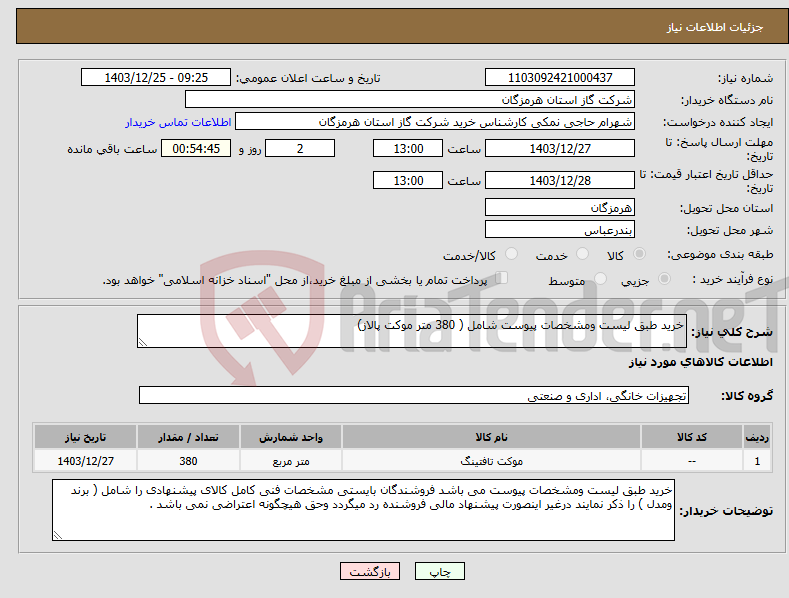Click the goods group field تجهیزات خانگی
789x598 pixels.
[414, 396]
